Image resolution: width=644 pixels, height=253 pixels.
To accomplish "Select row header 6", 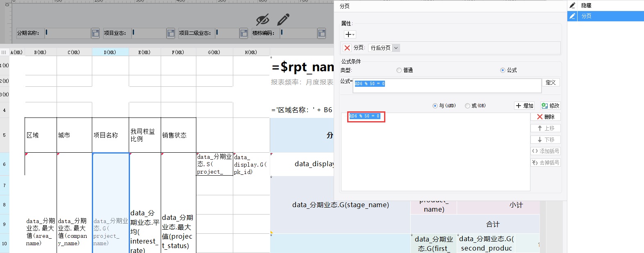I will [5, 164].
